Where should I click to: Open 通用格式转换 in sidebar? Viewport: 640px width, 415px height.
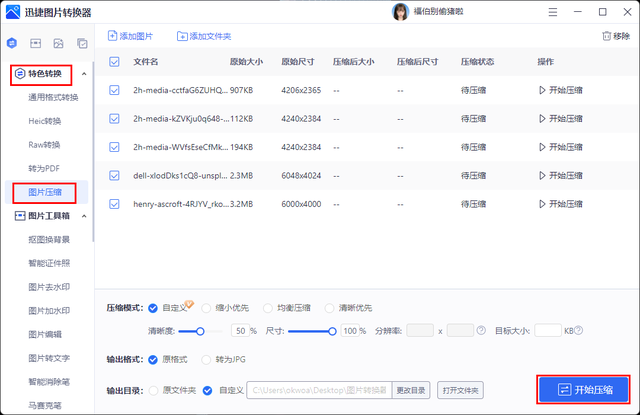point(53,98)
